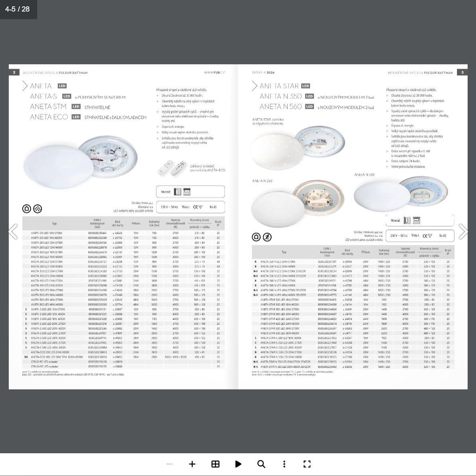This screenshot has height=476, width=476.
Task: Go to the previous page with left arrow
Action: point(13,232)
